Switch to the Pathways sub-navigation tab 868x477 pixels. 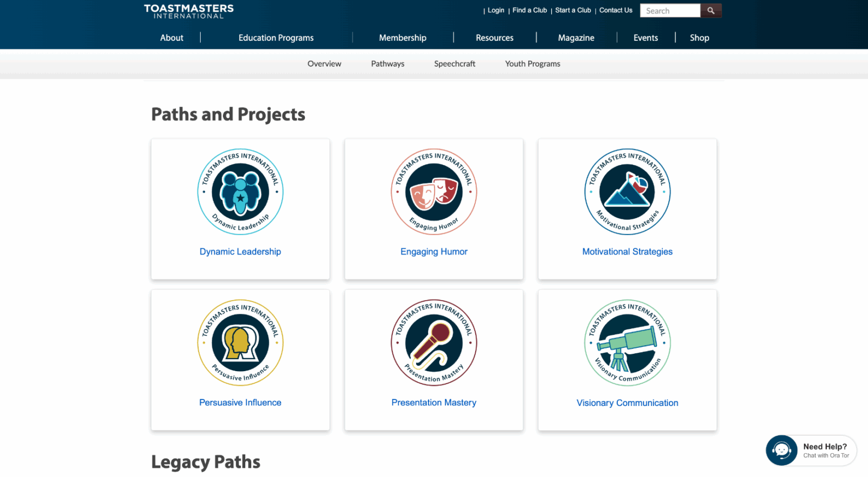387,64
